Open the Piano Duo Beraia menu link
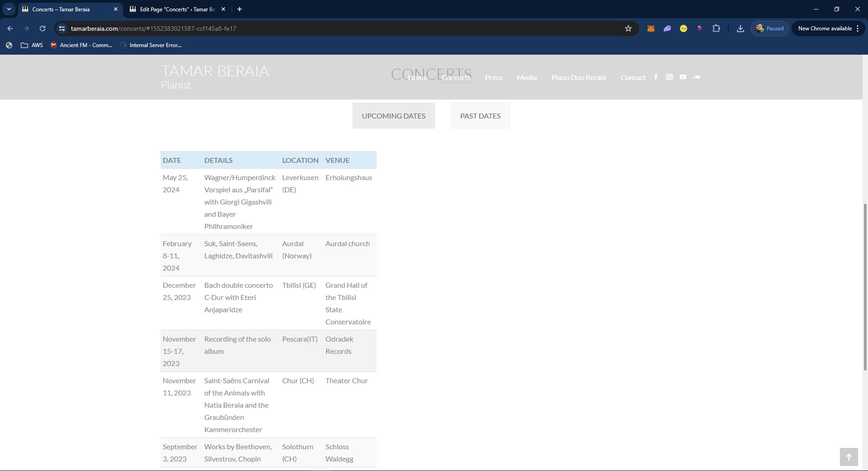 (579, 78)
